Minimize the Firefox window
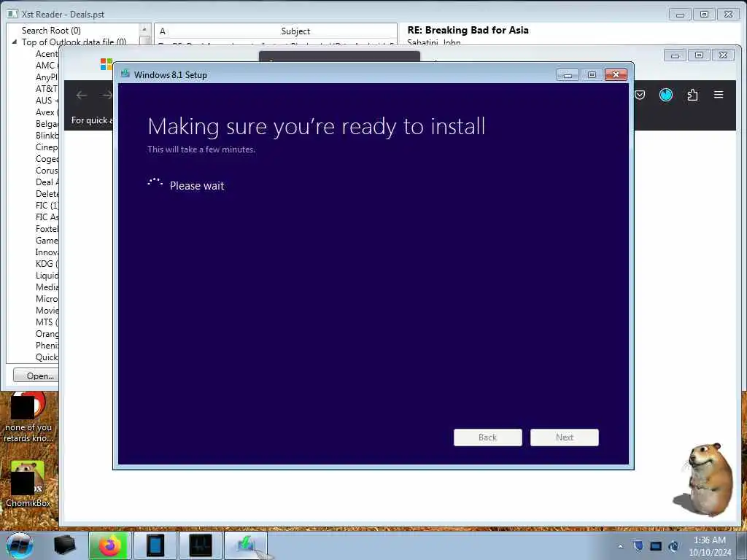This screenshot has width=747, height=560. click(x=675, y=55)
